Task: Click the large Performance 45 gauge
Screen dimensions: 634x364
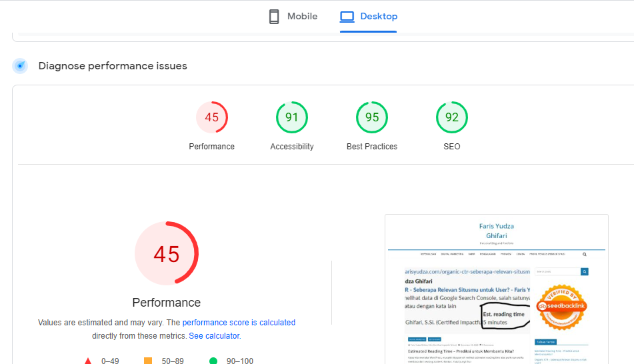Action: coord(167,254)
